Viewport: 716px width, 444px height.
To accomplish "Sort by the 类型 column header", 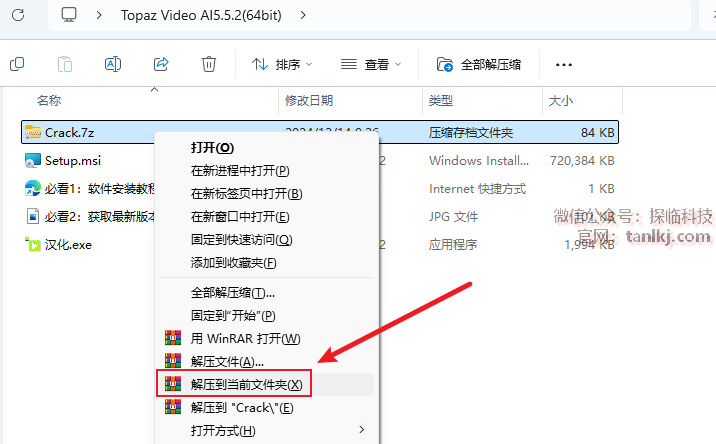I will (441, 100).
